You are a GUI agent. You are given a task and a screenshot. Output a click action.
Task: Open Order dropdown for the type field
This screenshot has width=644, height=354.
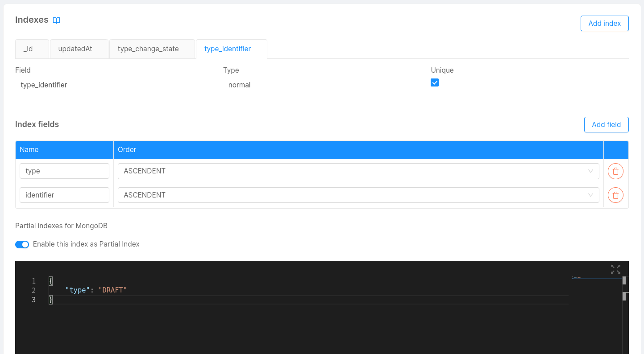coord(358,171)
